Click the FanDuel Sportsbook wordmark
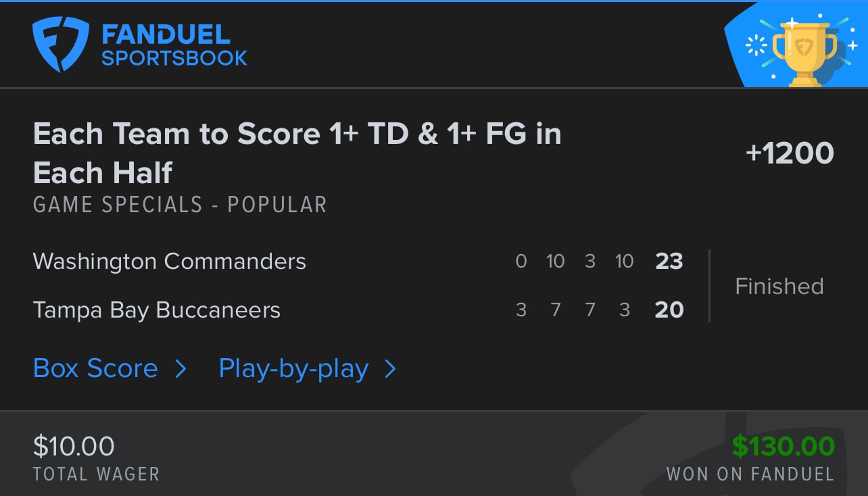This screenshot has height=496, width=868. (x=174, y=45)
